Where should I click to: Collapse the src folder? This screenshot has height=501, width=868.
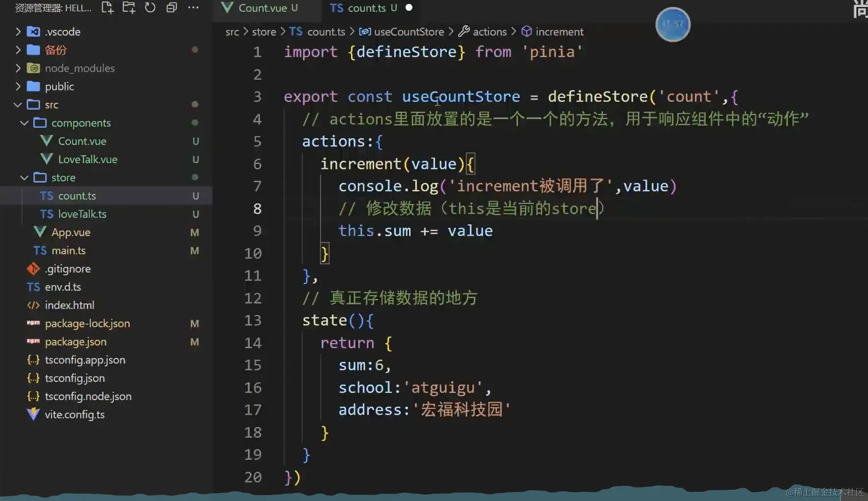click(18, 104)
